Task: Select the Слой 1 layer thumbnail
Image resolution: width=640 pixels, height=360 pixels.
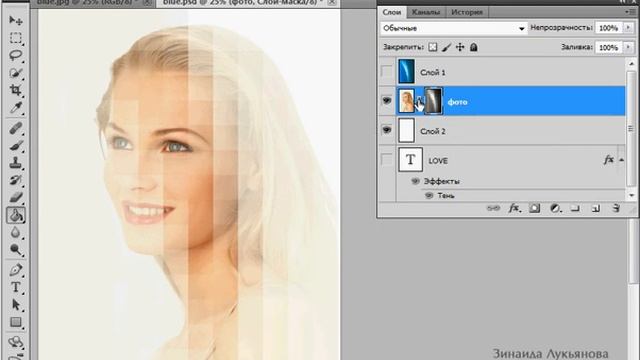Action: pyautogui.click(x=406, y=71)
